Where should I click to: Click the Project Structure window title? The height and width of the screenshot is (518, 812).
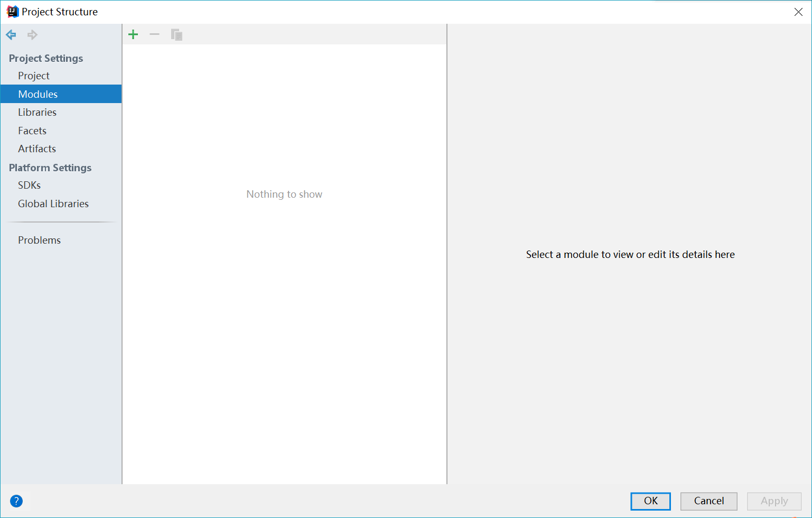pyautogui.click(x=60, y=12)
